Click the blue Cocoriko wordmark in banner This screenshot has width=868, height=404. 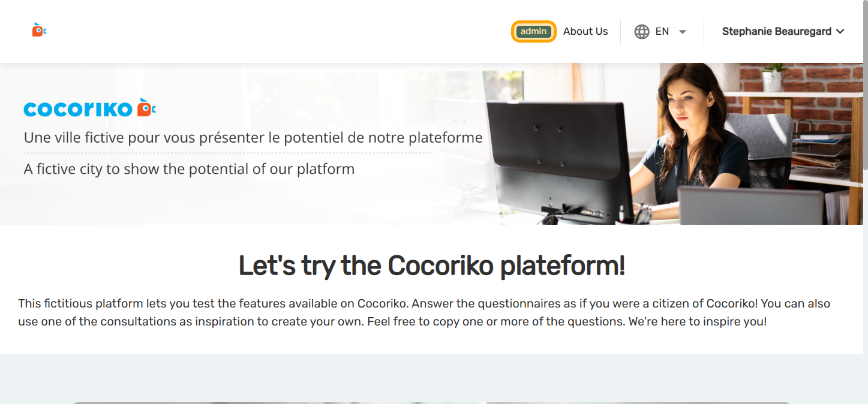click(78, 109)
